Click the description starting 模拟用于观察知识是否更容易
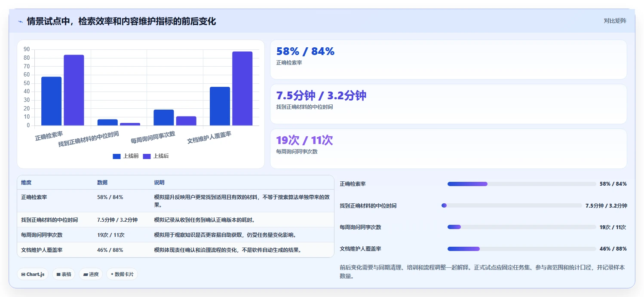 tap(225, 235)
